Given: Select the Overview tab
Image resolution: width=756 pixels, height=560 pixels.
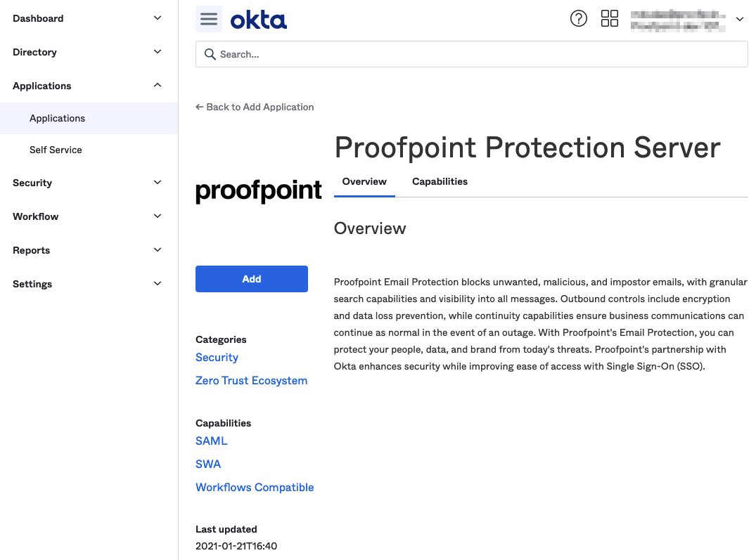Looking at the screenshot, I should (364, 181).
